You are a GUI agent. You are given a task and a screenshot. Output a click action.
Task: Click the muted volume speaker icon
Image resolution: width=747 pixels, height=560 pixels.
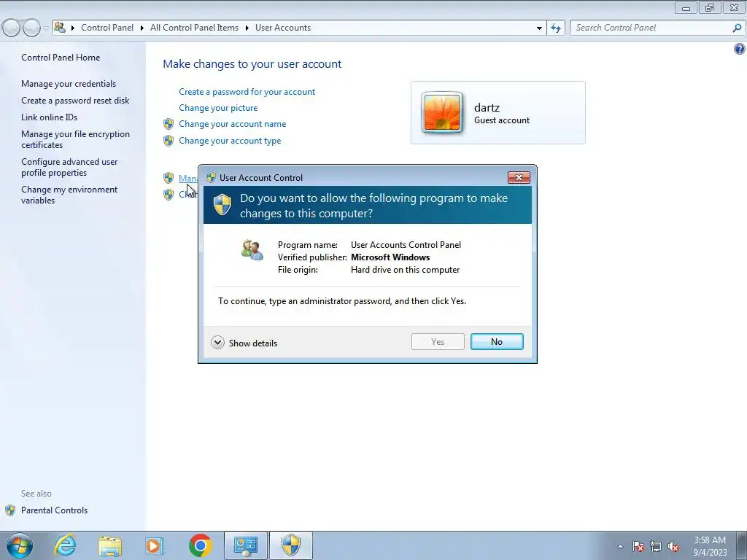coord(673,546)
